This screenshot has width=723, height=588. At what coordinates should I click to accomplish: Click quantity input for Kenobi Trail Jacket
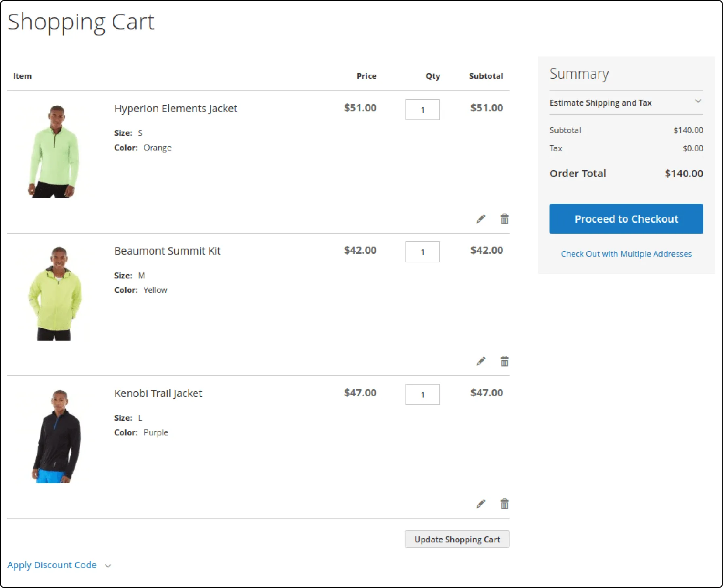[422, 395]
